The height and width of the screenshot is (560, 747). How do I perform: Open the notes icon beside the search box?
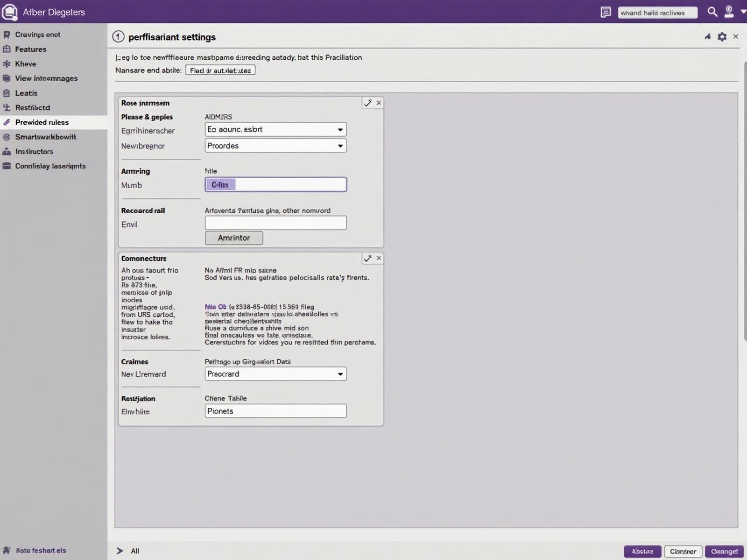click(x=606, y=12)
